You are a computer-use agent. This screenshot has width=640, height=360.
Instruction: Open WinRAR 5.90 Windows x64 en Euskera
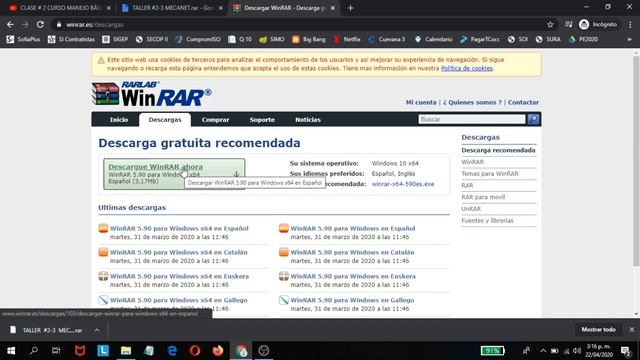point(179,276)
